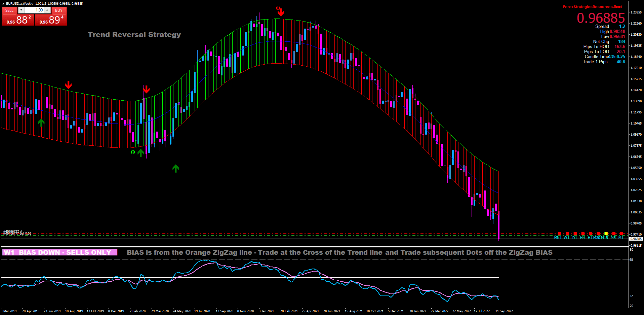This screenshot has height=315, width=644.
Task: Click the sell 0.01 order label
Action: 17,233
